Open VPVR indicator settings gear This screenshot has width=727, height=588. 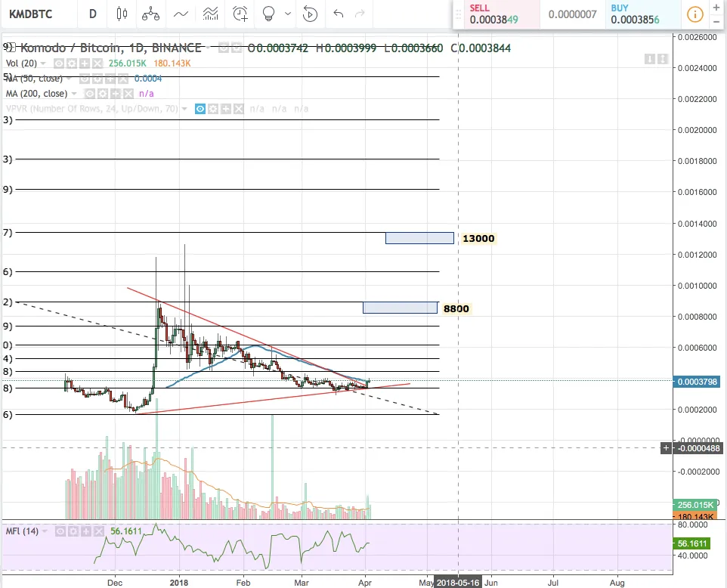213,109
